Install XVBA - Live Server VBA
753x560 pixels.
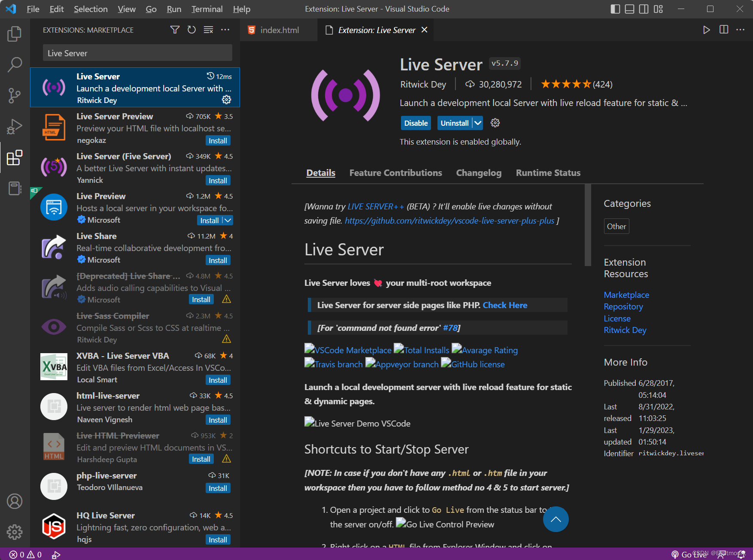(218, 380)
